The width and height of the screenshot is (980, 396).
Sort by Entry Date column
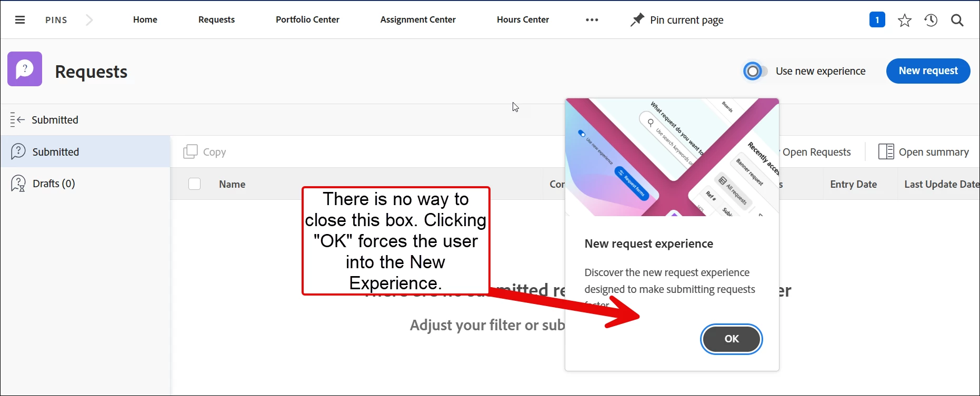click(x=853, y=184)
